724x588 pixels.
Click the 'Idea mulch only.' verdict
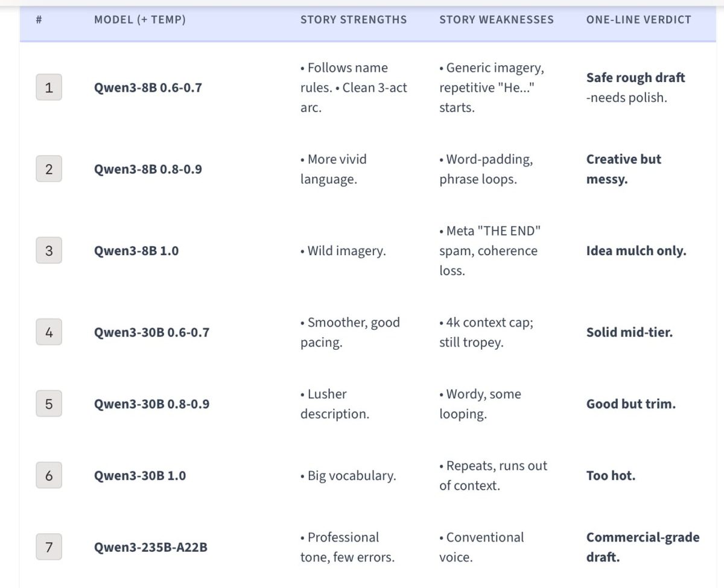click(x=637, y=251)
